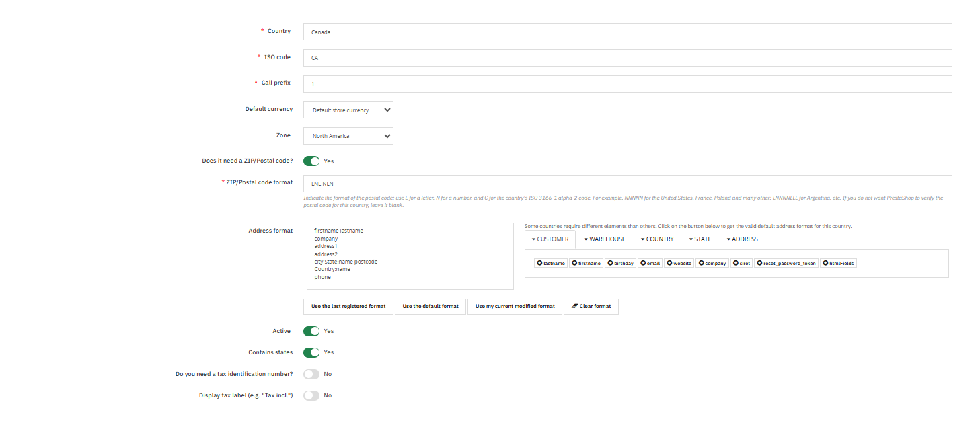Click the 'Address format' label
Screen dimensions: 980x421
[x=270, y=231]
